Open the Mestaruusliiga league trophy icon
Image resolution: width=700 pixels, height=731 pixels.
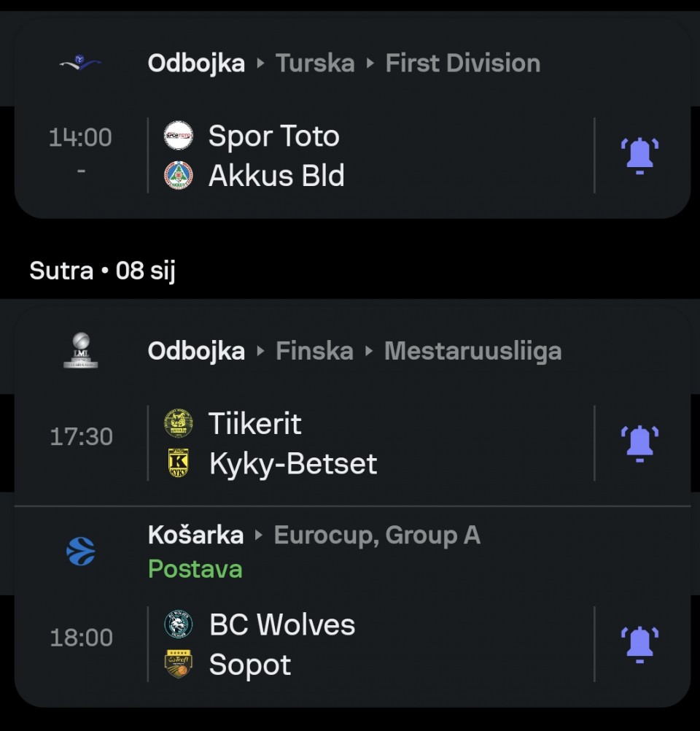coord(80,351)
